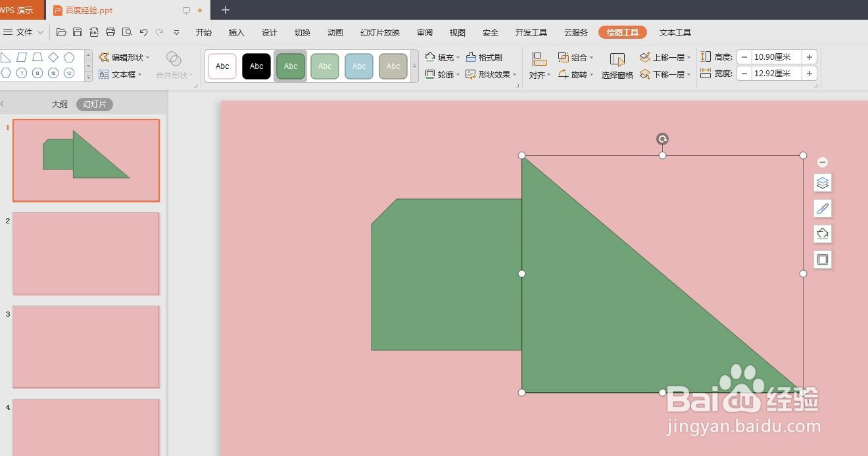Click the Format Painter (格式刷) button

point(484,57)
